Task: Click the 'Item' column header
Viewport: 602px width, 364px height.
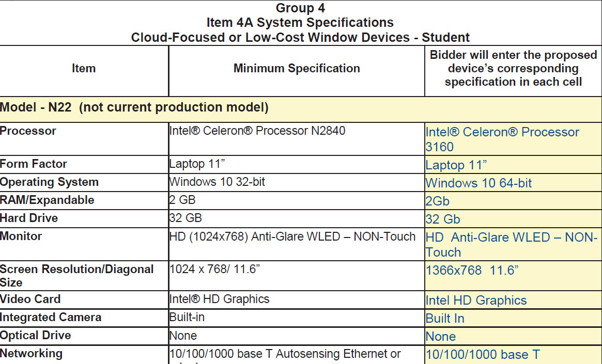Action: point(83,68)
